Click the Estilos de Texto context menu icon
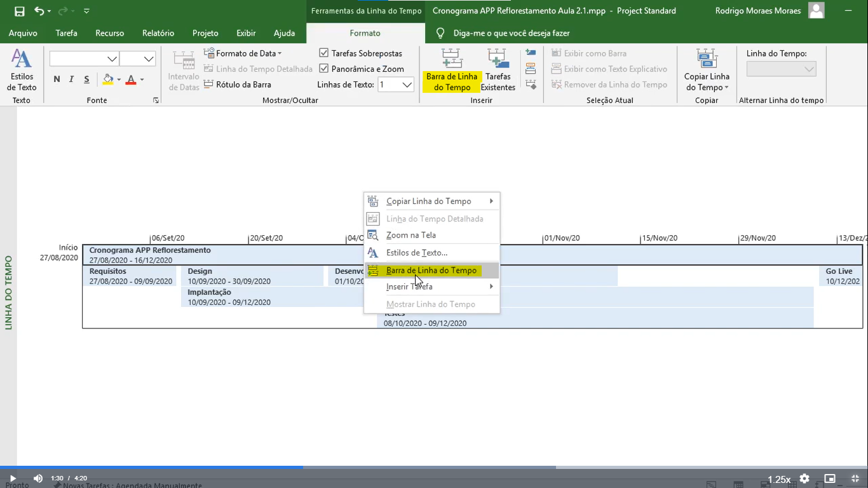This screenshot has height=488, width=868. click(x=373, y=252)
